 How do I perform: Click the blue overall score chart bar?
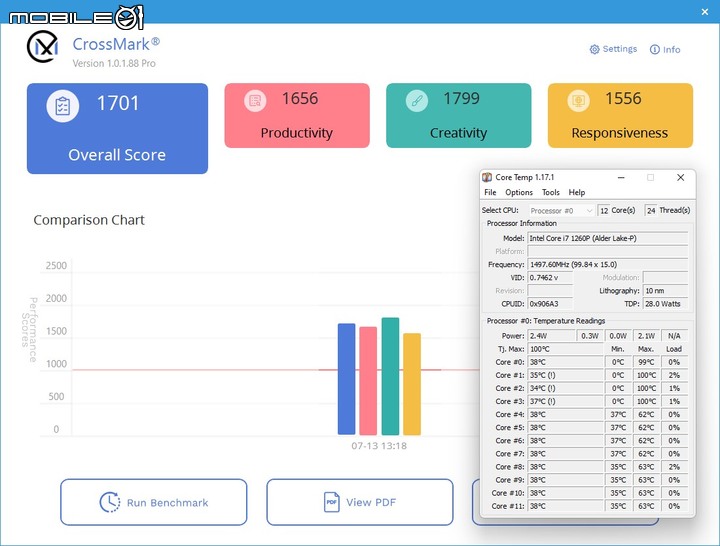(x=347, y=379)
